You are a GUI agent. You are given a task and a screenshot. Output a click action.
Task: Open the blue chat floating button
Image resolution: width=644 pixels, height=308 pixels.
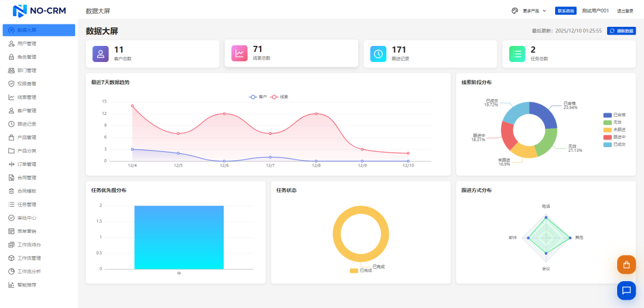[x=626, y=290]
